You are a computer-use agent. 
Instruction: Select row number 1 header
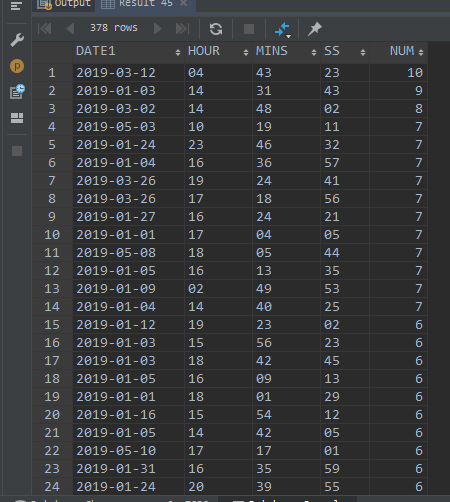click(x=52, y=73)
